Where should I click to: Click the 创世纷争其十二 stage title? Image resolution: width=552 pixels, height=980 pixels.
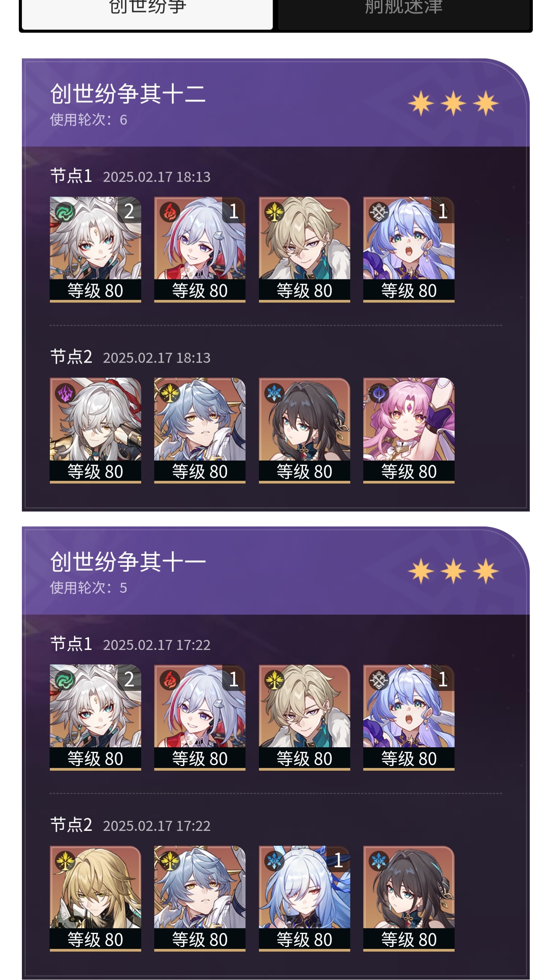pyautogui.click(x=128, y=93)
